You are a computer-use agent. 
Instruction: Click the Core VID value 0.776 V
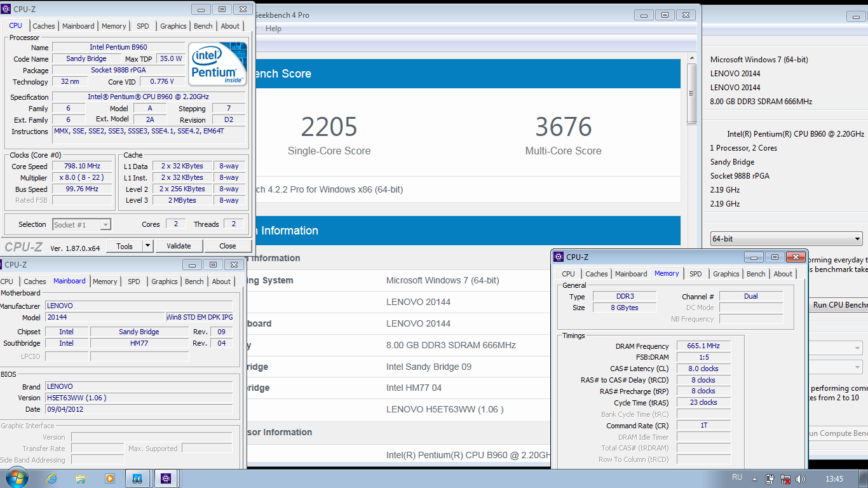click(x=161, y=81)
